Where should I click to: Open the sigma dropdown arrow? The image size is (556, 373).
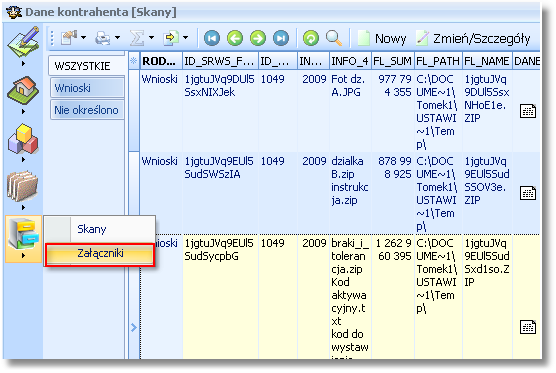pos(151,37)
